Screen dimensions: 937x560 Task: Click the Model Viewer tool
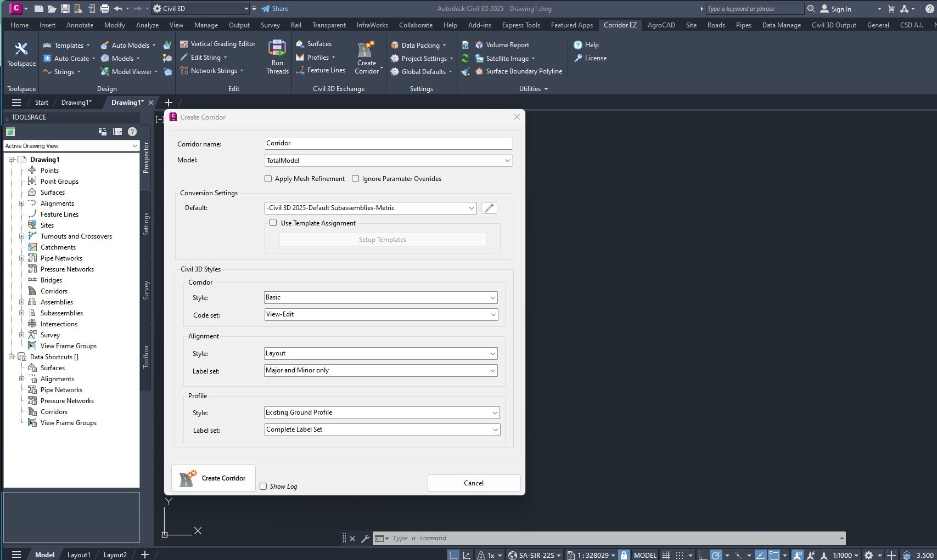point(129,71)
